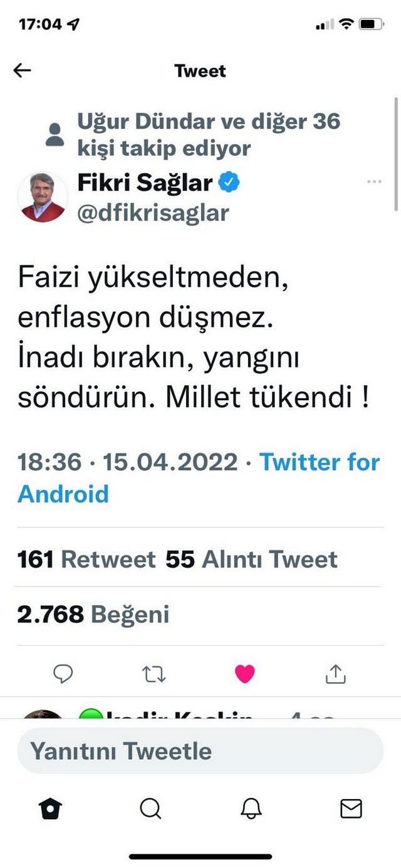
Task: Open the Messages envelope icon
Action: [x=351, y=809]
